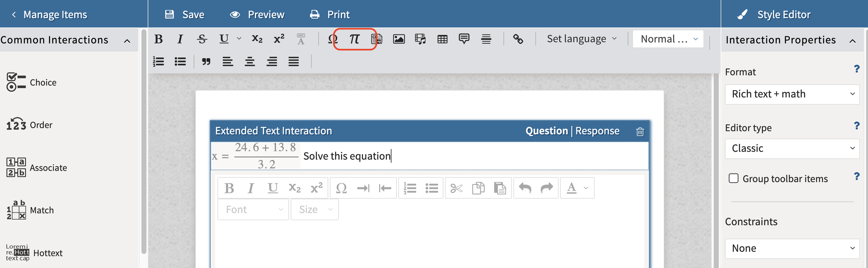The width and height of the screenshot is (868, 268).
Task: Align text right
Action: [272, 62]
